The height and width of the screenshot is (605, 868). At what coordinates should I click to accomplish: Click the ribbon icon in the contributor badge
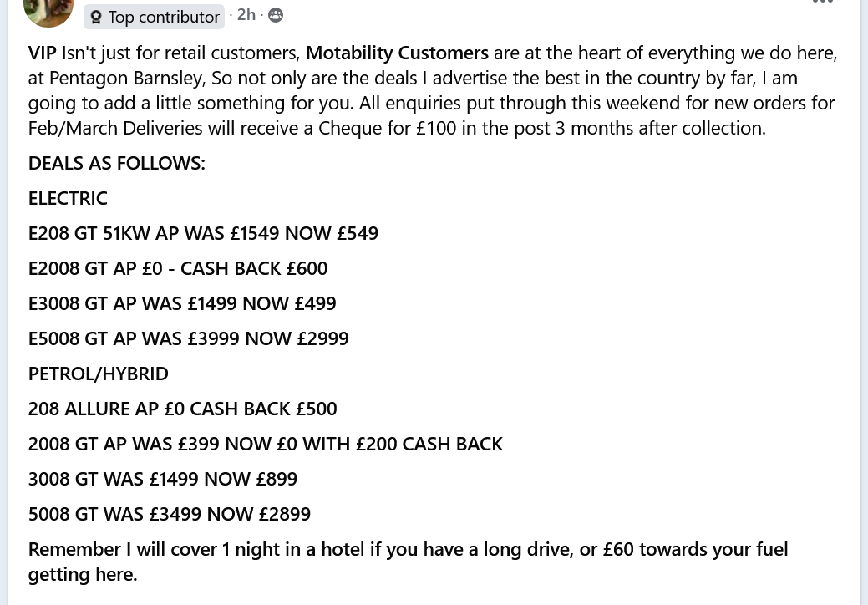pyautogui.click(x=96, y=17)
